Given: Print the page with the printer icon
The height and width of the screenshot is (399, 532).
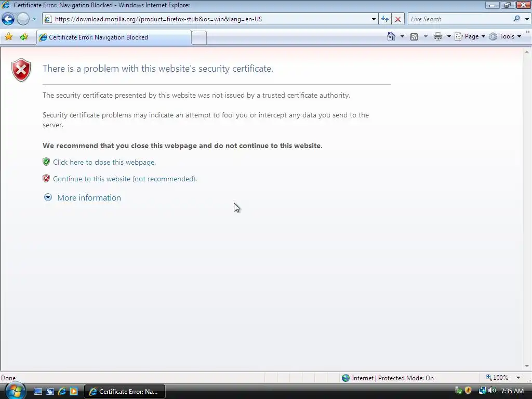Looking at the screenshot, I should pos(438,36).
